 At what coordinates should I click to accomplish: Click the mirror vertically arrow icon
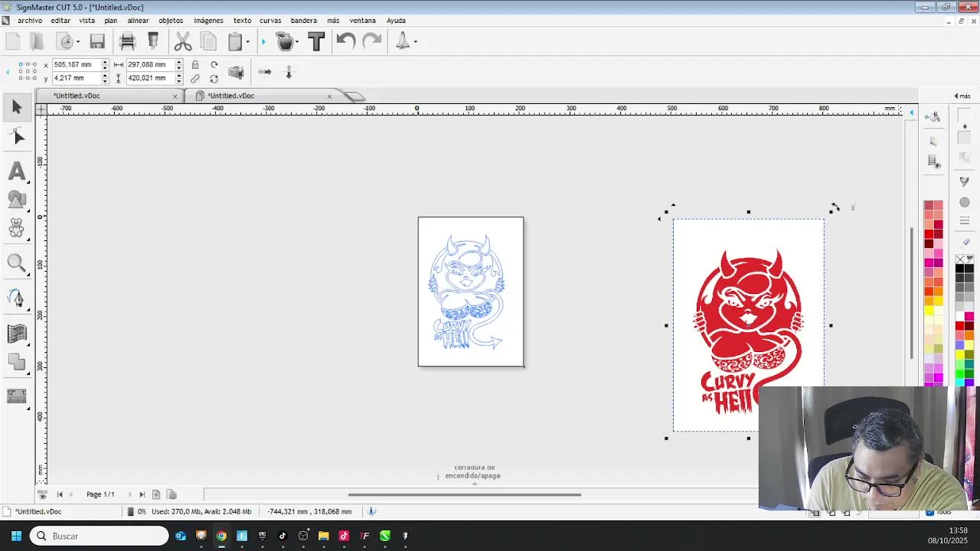pyautogui.click(x=289, y=72)
